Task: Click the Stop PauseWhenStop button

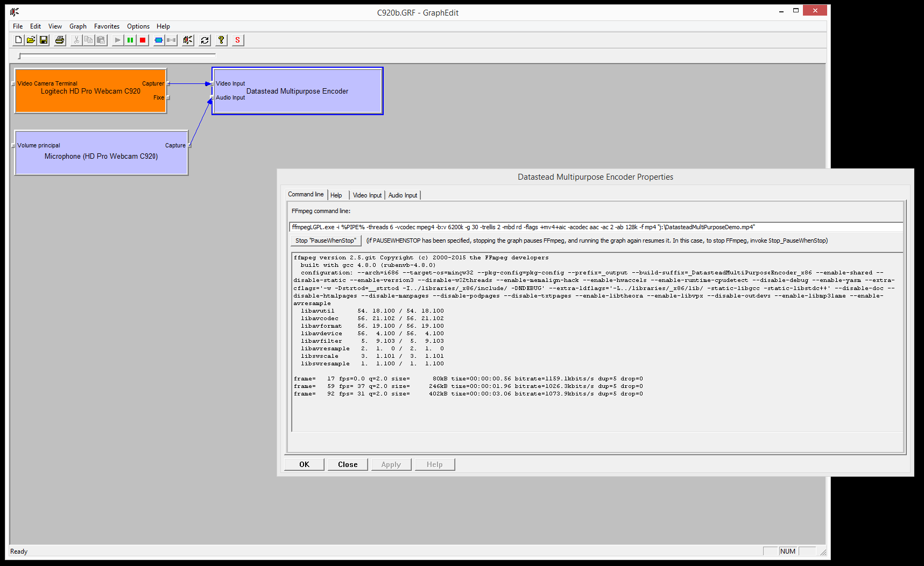Action: (325, 240)
